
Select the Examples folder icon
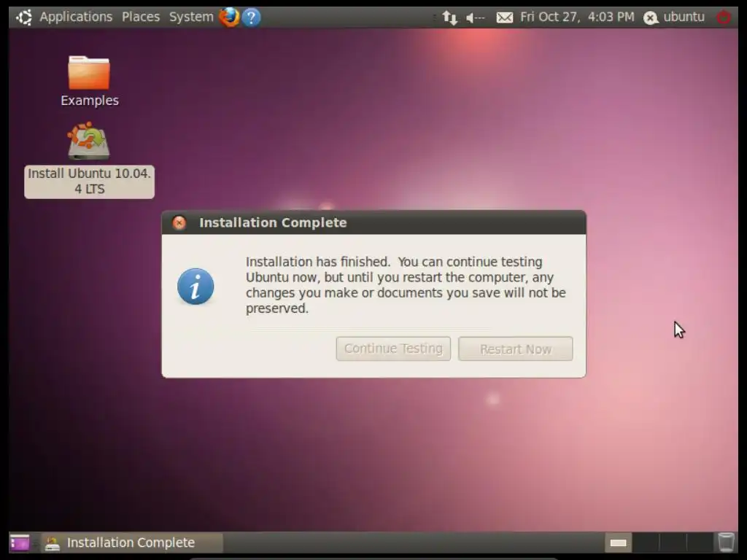coord(89,73)
